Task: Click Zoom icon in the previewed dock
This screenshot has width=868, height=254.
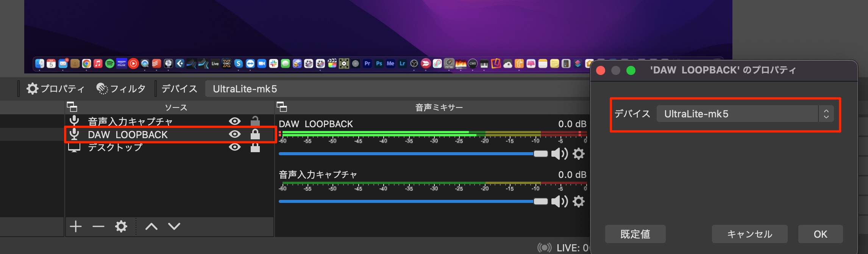Action: pyautogui.click(x=262, y=64)
